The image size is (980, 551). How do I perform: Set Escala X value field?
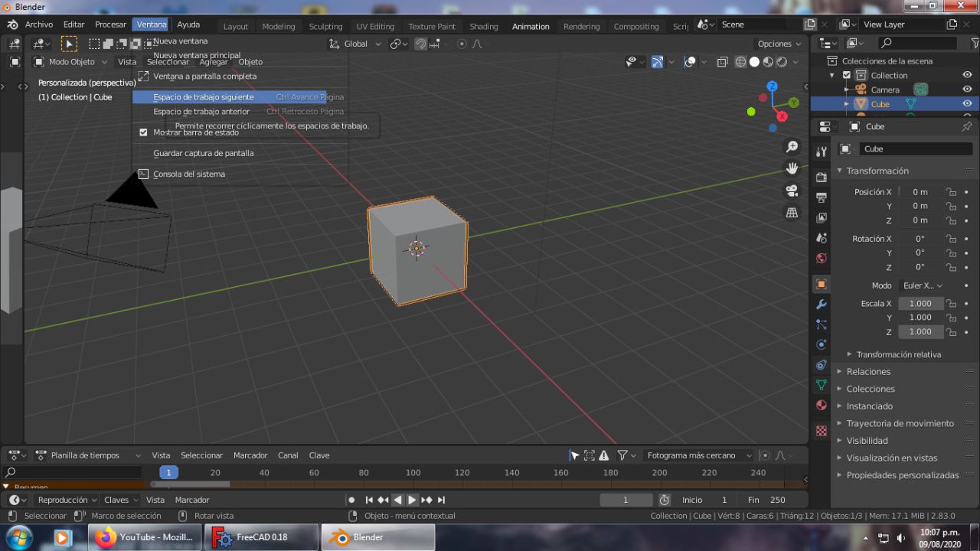(x=920, y=303)
